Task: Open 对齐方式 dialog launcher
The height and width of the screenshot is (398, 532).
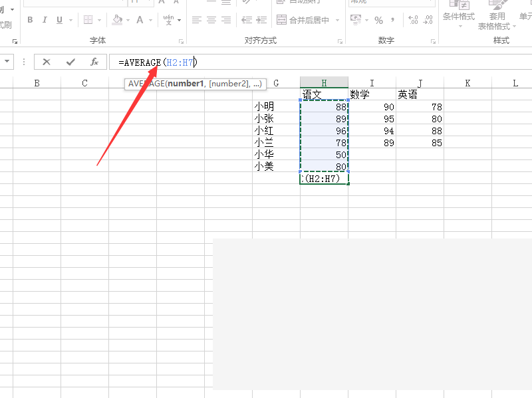Action: 340,42
